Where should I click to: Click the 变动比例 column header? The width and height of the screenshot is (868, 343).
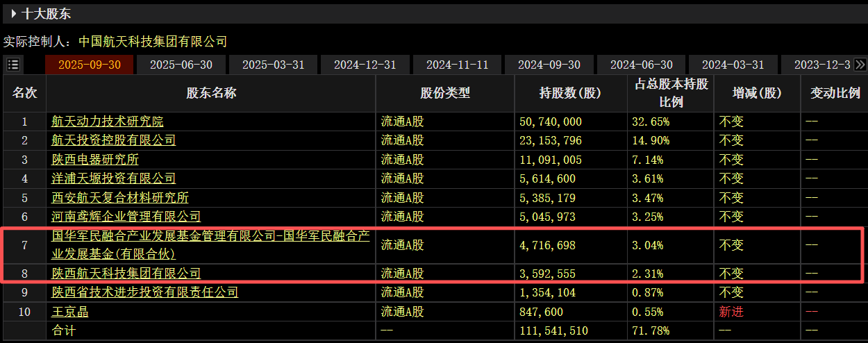pyautogui.click(x=835, y=93)
